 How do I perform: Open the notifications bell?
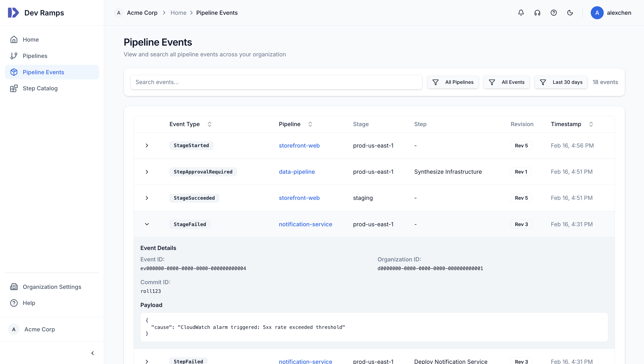521,13
